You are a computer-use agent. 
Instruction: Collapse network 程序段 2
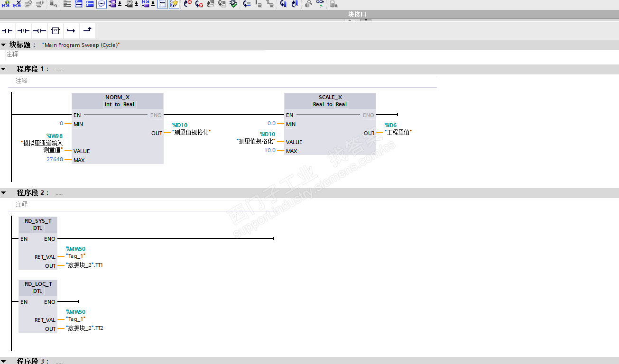3,193
